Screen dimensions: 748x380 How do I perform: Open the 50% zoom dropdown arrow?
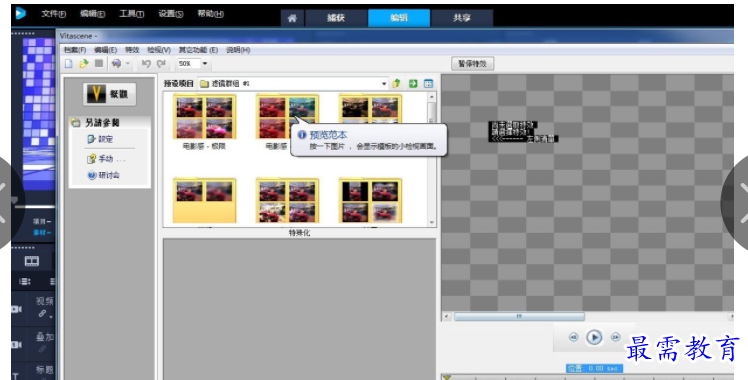click(205, 63)
